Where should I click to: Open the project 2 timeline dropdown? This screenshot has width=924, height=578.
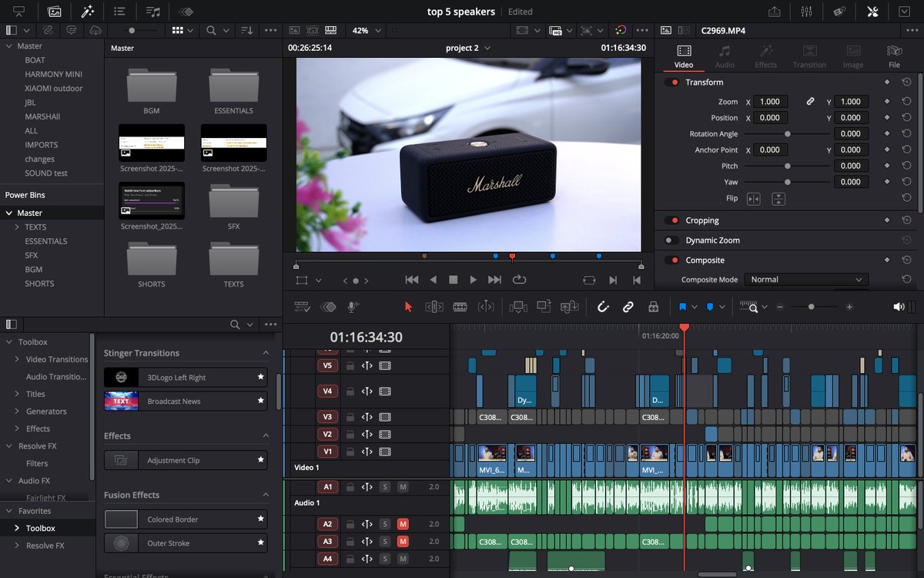468,48
